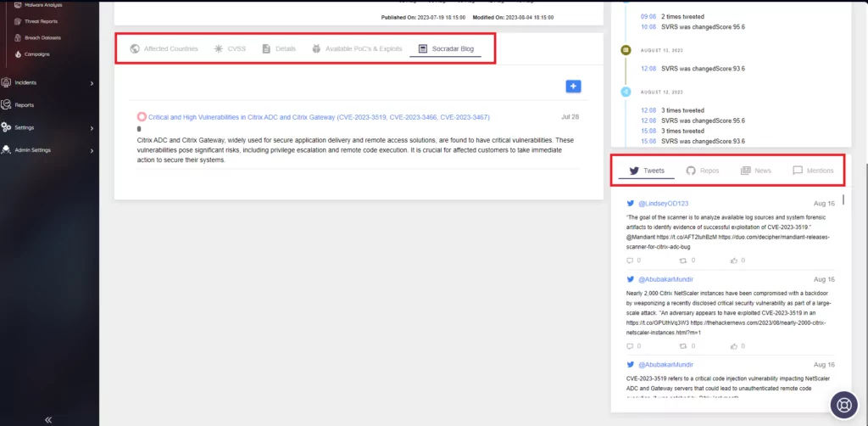Image resolution: width=868 pixels, height=426 pixels.
Task: Click the Jul 28 blog date
Action: coord(570,117)
